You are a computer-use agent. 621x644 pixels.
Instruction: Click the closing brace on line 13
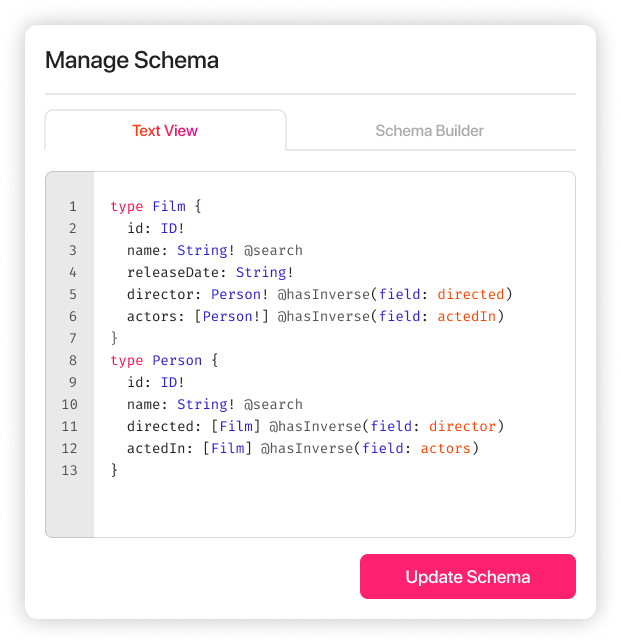[x=114, y=470]
